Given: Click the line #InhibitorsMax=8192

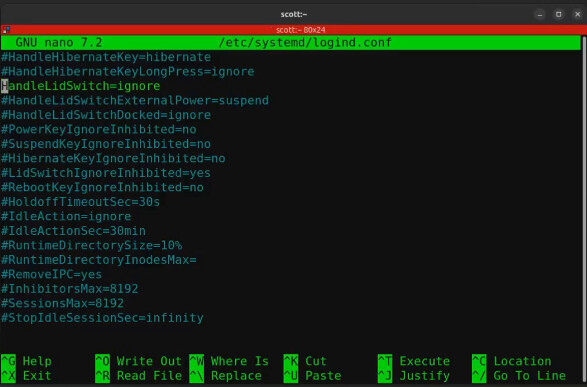Looking at the screenshot, I should pos(70,289).
